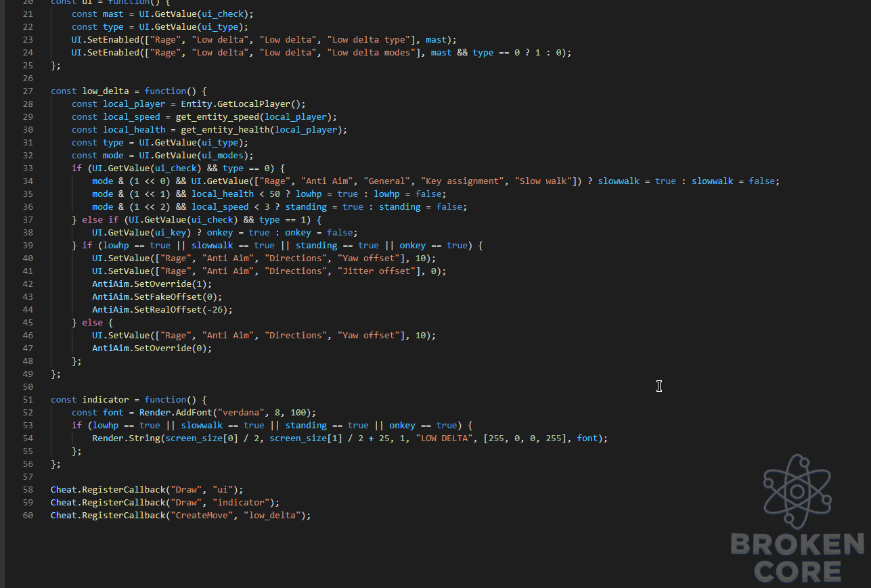Click AntiAim.SetFakeOffset call
This screenshot has height=588, width=871.
pos(157,297)
